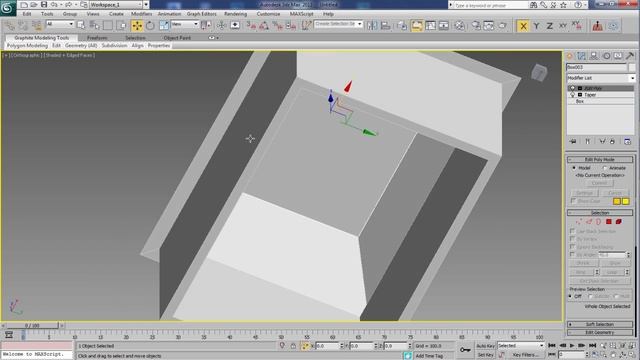
Task: Restrict transform to X axis
Action: [523, 26]
